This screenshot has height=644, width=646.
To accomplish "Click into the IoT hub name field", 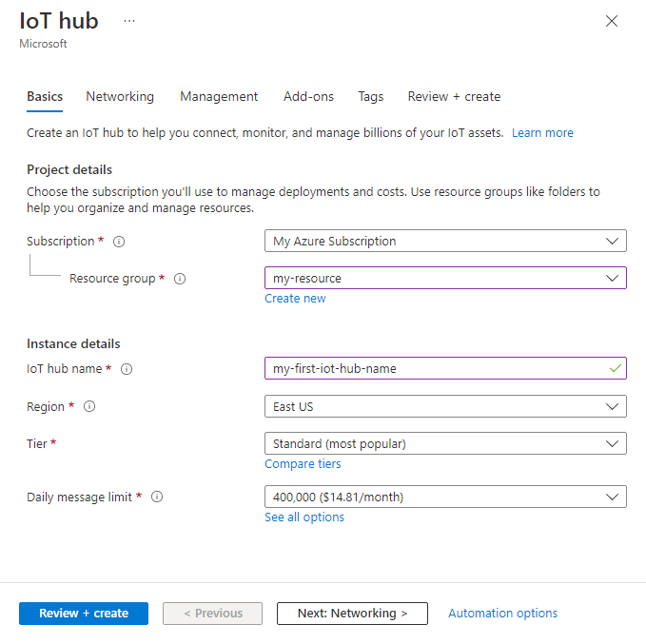I will point(433,369).
